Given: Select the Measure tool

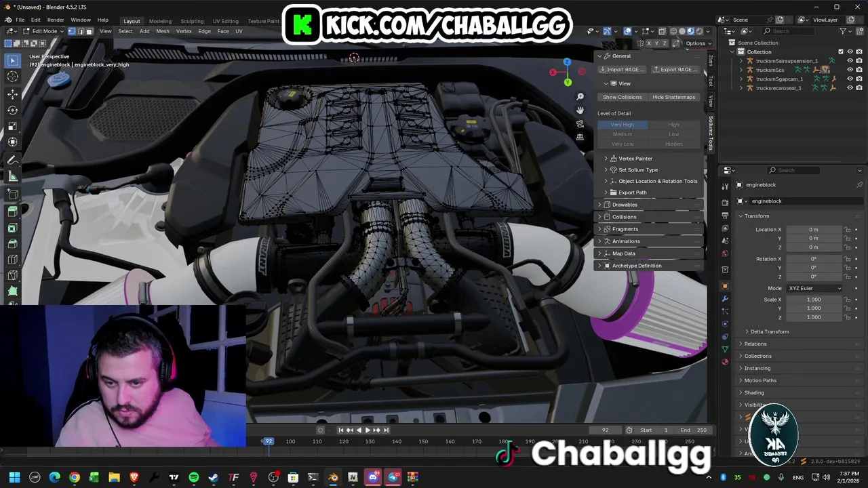Looking at the screenshot, I should 12,177.
